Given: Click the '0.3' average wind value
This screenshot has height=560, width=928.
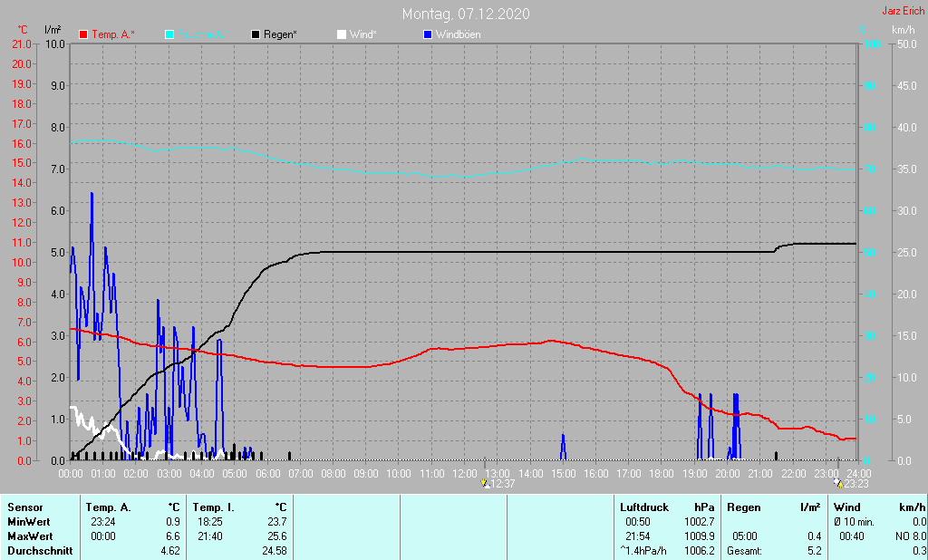Looking at the screenshot, I should pyautogui.click(x=919, y=551).
